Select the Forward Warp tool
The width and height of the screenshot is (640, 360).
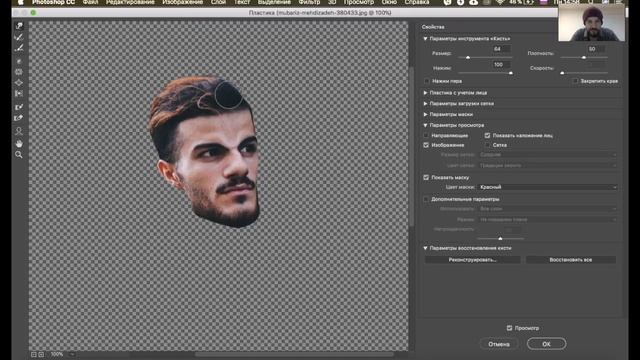19,26
